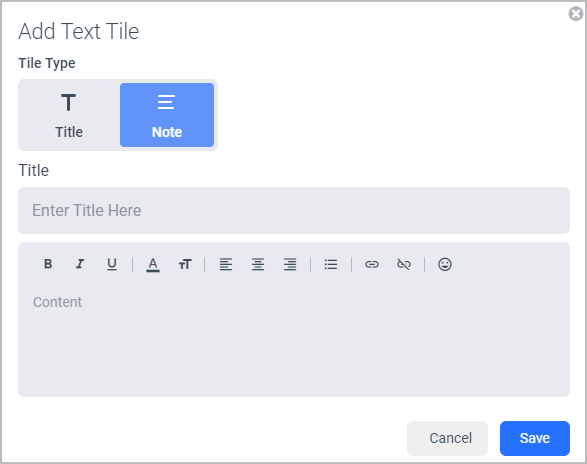Align text center
This screenshot has height=464, width=587.
(258, 264)
